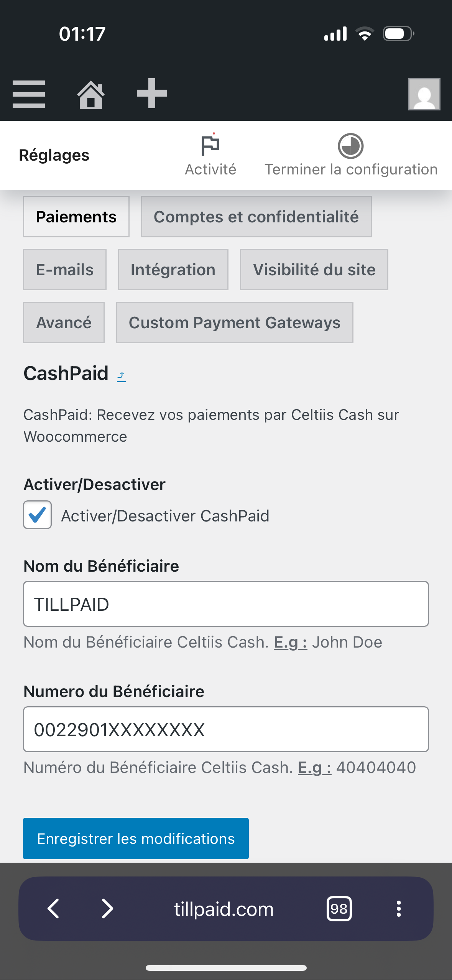Switch to Comptes et confidentialité tab
The image size is (452, 980).
(256, 217)
